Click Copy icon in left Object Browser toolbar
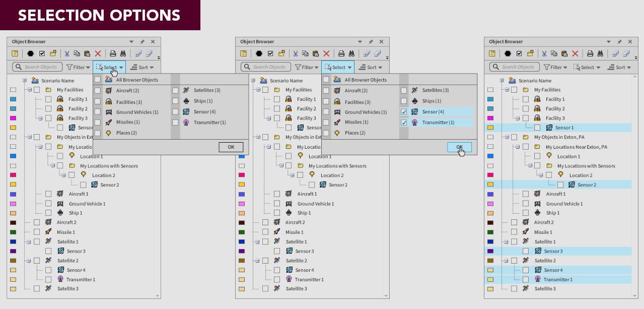 coord(77,53)
